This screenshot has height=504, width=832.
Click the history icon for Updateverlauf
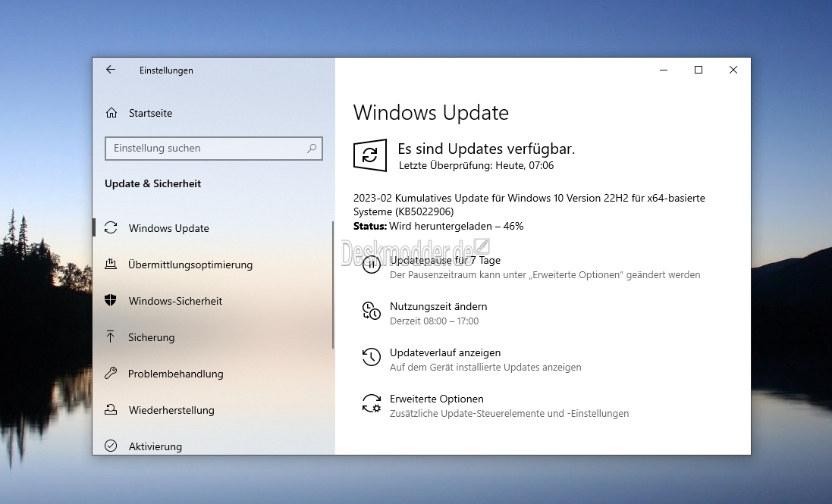[x=372, y=357]
